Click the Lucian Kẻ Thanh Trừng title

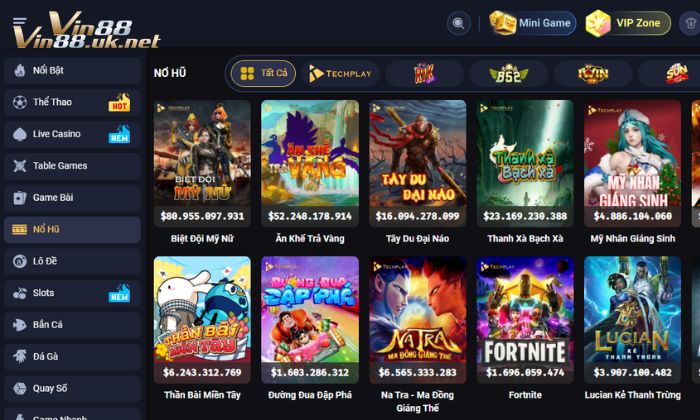(x=633, y=395)
